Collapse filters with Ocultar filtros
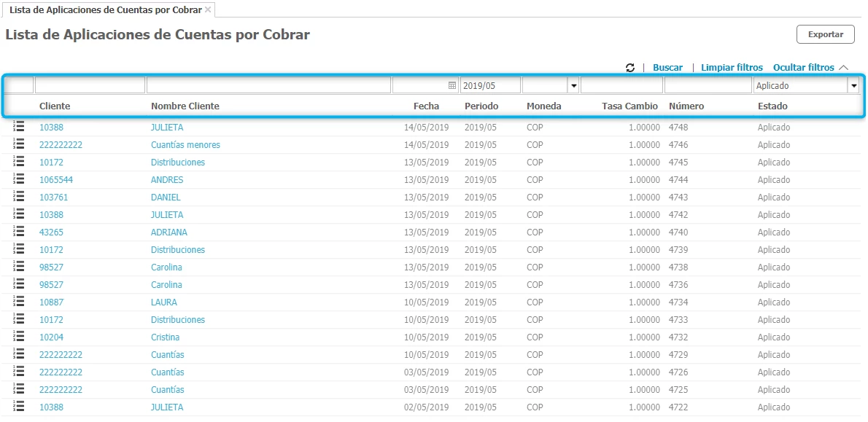This screenshot has width=868, height=422. tap(810, 68)
